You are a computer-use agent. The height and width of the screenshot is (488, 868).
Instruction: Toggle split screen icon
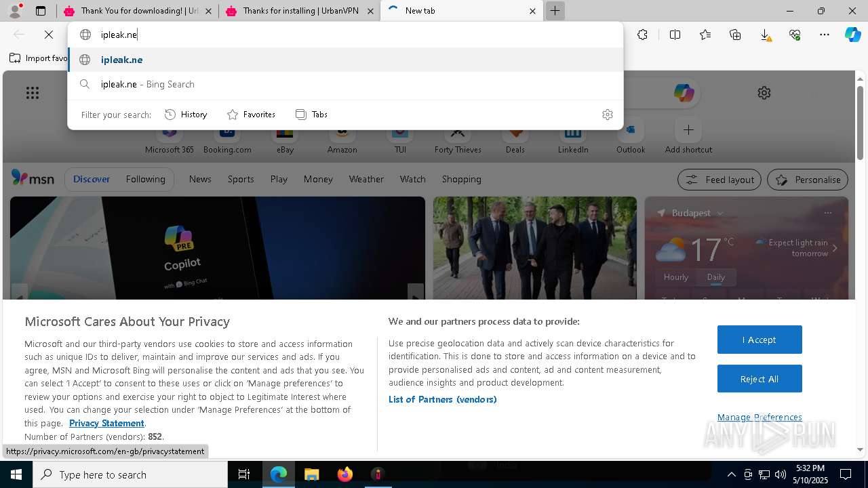(675, 35)
